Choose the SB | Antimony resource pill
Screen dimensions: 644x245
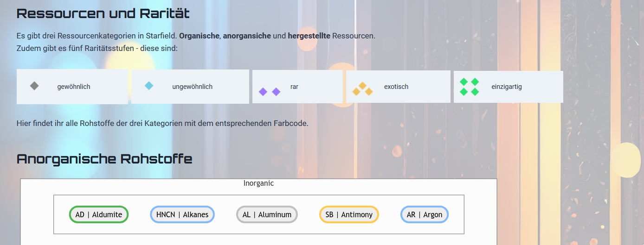(349, 214)
